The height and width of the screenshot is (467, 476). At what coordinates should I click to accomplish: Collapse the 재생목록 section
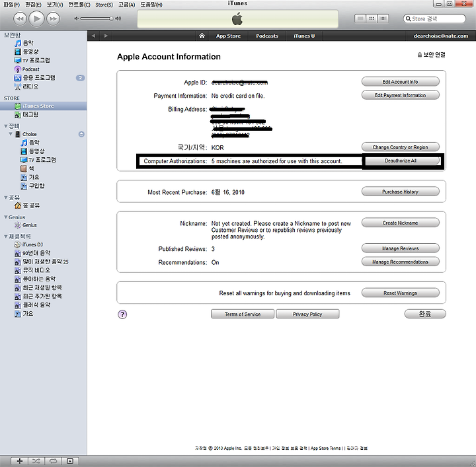[5, 236]
